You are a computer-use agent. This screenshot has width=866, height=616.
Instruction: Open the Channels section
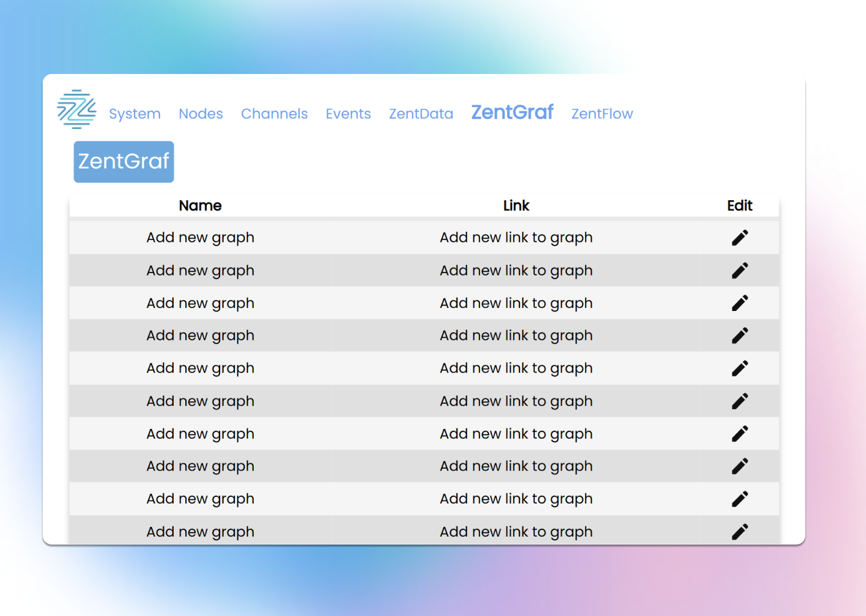pyautogui.click(x=274, y=114)
